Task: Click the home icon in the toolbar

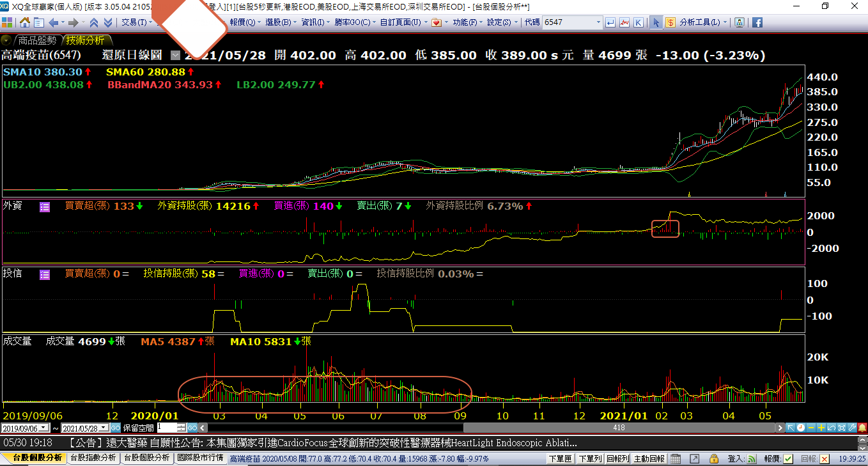Action: point(25,22)
